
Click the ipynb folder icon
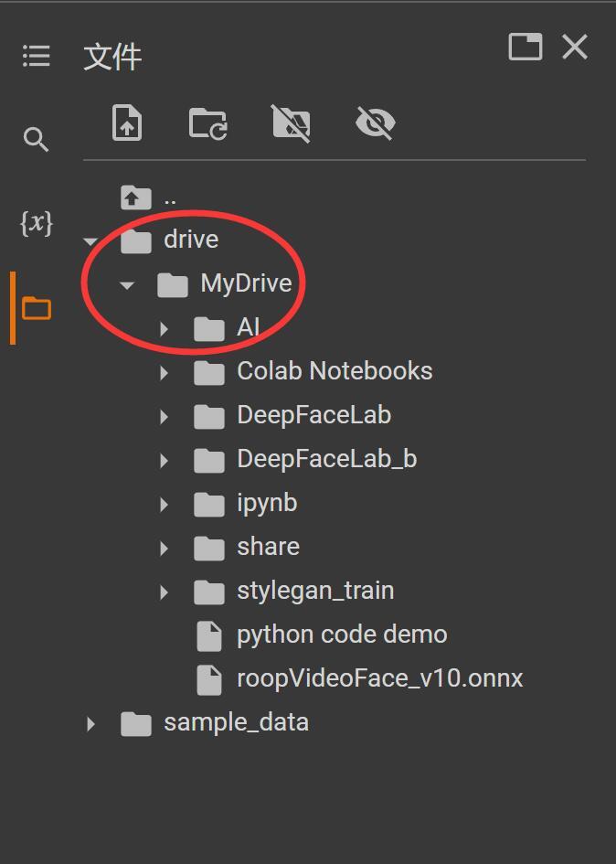pos(208,505)
